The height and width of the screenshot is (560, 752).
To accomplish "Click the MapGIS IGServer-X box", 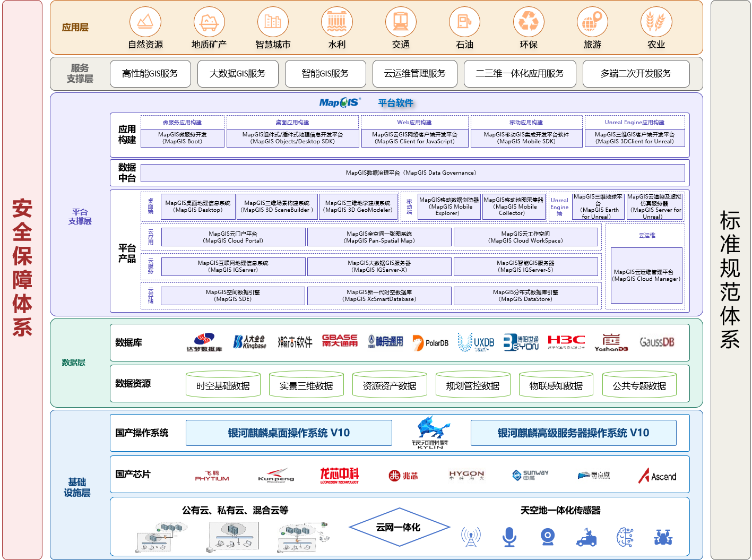I will tap(379, 266).
